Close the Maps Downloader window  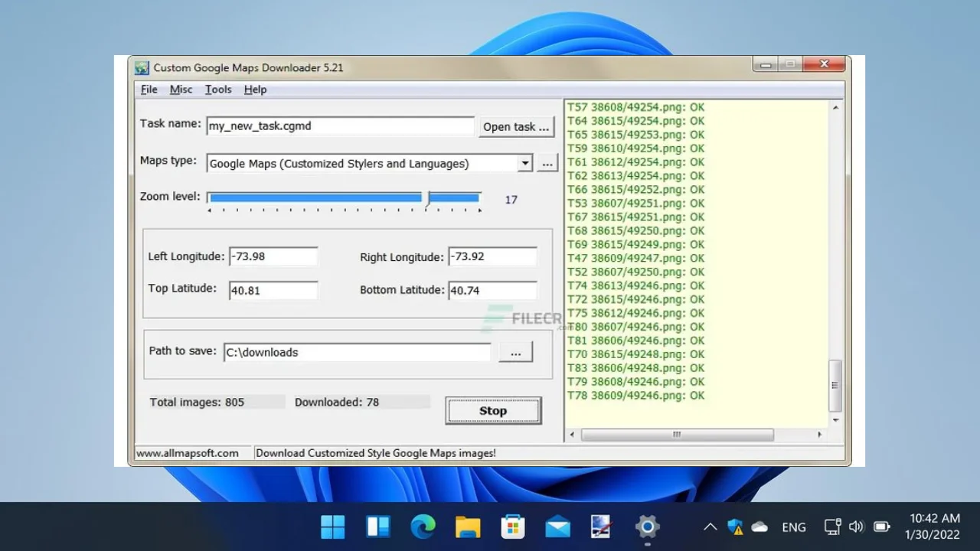tap(825, 65)
